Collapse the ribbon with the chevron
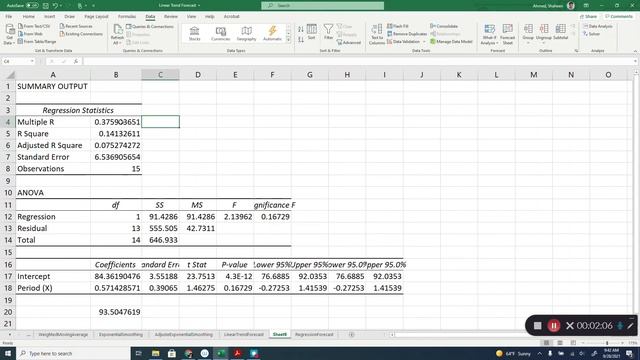Viewport: 640px width, 360px height. tap(635, 51)
